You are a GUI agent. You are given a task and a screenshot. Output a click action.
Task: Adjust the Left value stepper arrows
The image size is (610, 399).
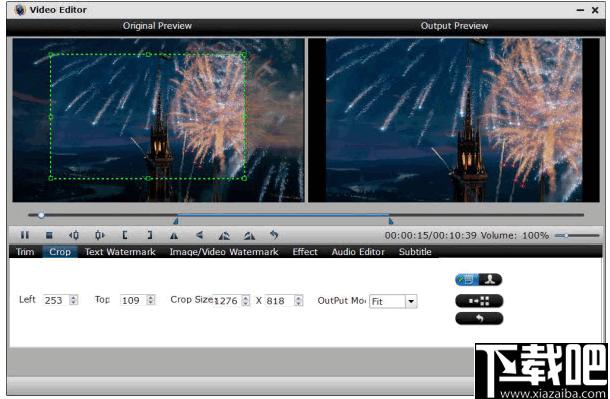point(74,300)
